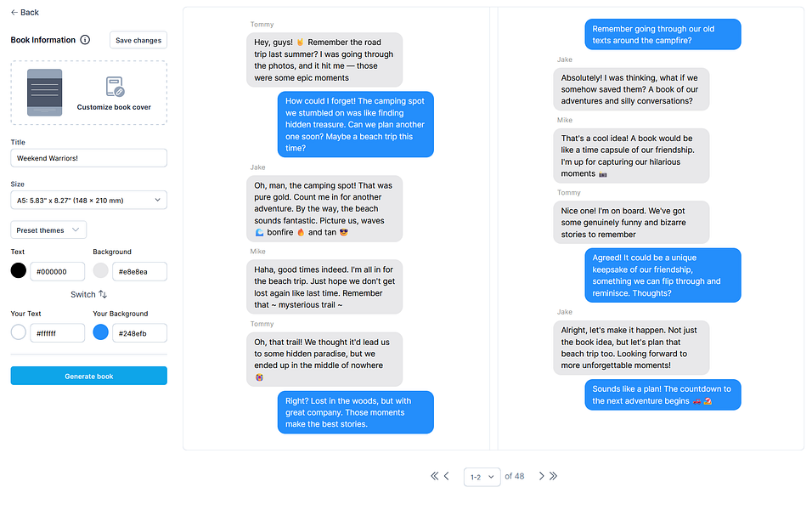Expand the Preset themes dropdown
Screen dimensions: 812x510
[x=48, y=230]
